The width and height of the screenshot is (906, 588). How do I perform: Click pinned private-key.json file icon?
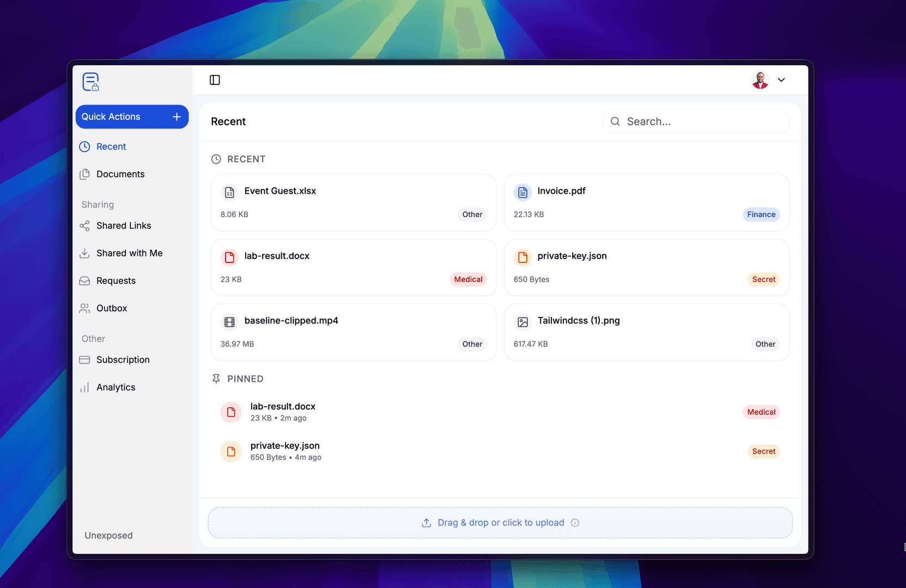(x=231, y=451)
